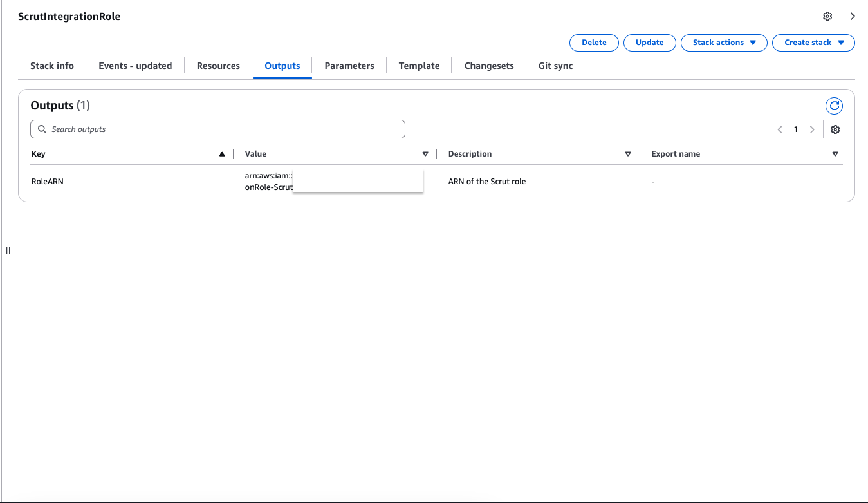This screenshot has width=868, height=503.
Task: Sort Value column via arrow
Action: (x=425, y=154)
